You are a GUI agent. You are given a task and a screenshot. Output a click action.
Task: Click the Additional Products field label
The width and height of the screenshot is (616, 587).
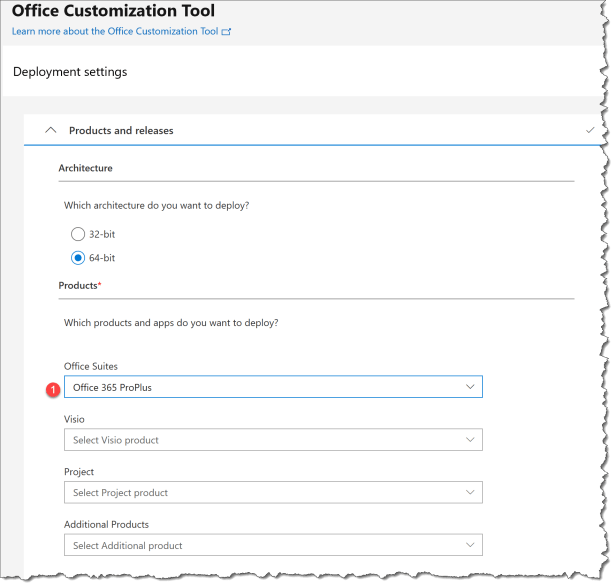click(x=106, y=525)
